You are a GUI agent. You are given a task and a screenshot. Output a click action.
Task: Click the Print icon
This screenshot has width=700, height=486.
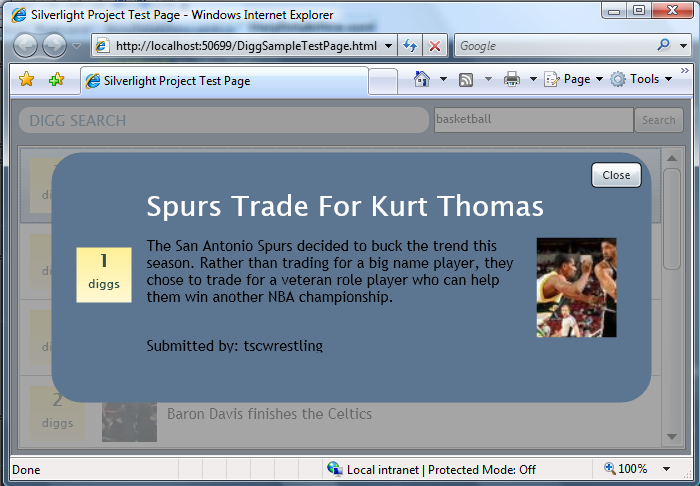(x=512, y=79)
